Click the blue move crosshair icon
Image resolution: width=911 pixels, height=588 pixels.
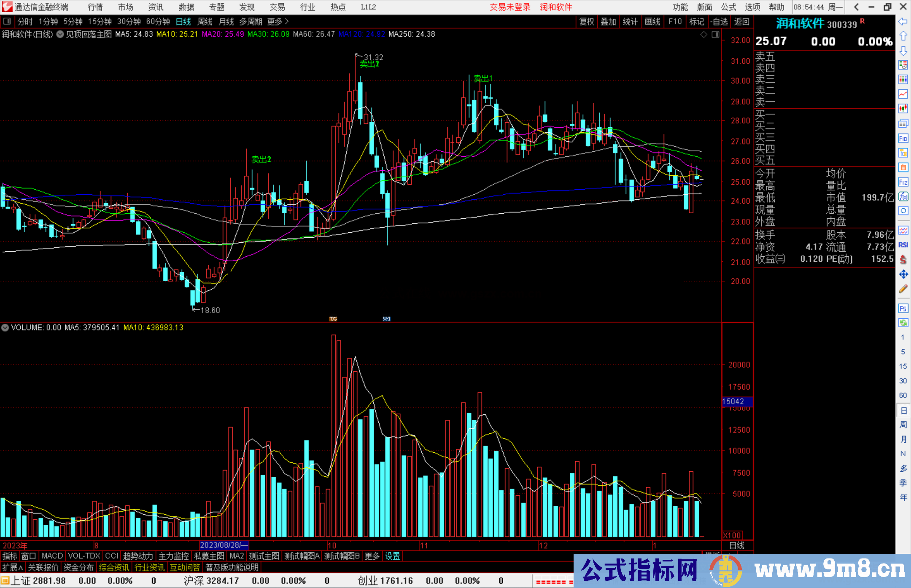tap(903, 274)
